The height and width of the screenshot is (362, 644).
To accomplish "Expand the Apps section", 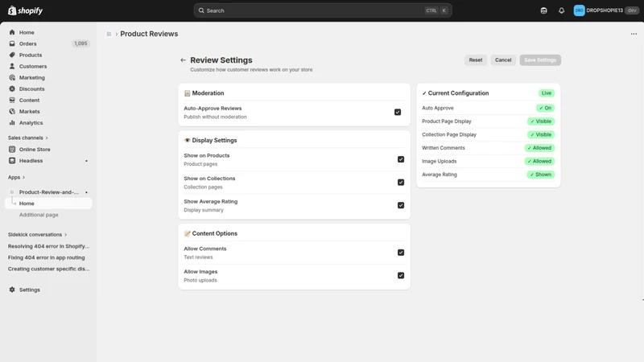I will click(x=16, y=177).
